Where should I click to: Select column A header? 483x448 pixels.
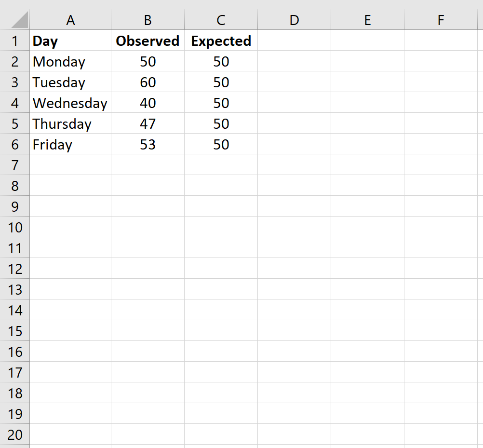[70, 20]
